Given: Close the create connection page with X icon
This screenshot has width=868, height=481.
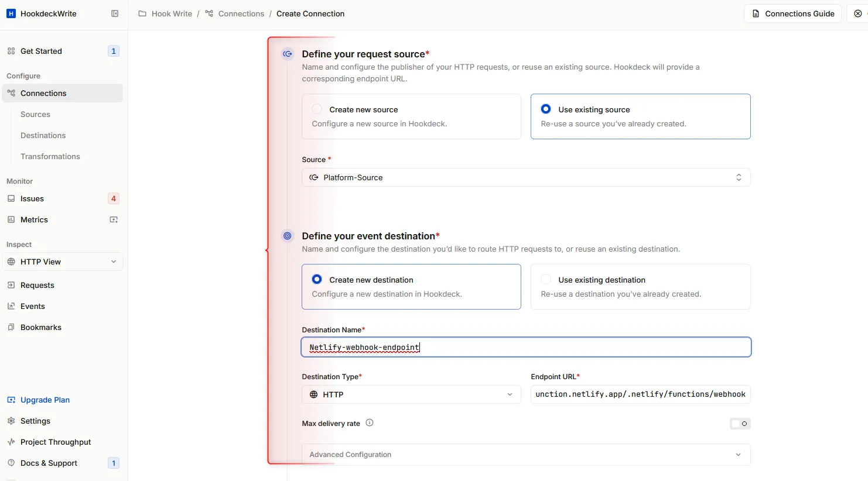Looking at the screenshot, I should click(858, 13).
